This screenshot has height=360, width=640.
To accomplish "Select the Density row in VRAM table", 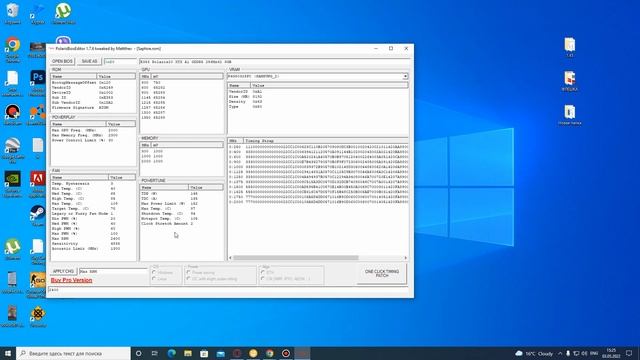I will pyautogui.click(x=318, y=102).
